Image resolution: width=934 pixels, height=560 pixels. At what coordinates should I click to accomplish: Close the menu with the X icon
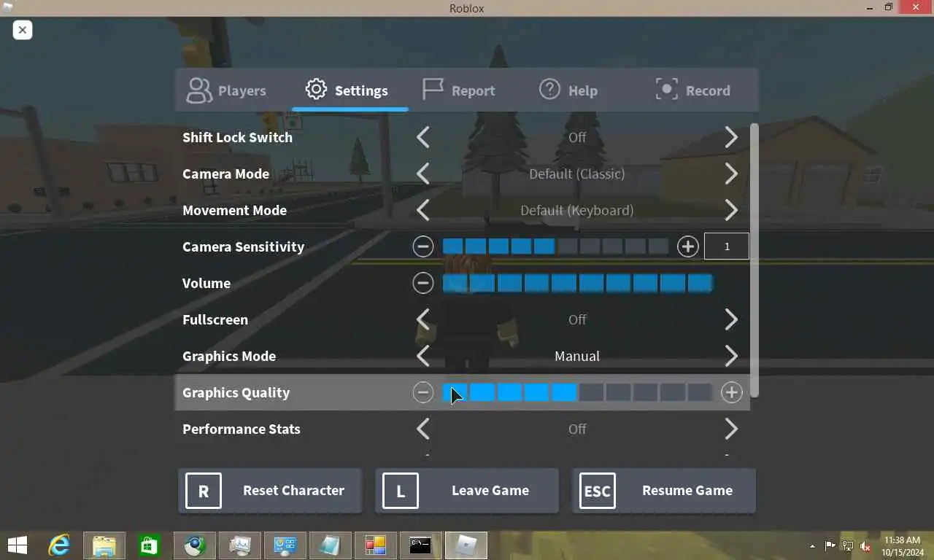[x=23, y=30]
